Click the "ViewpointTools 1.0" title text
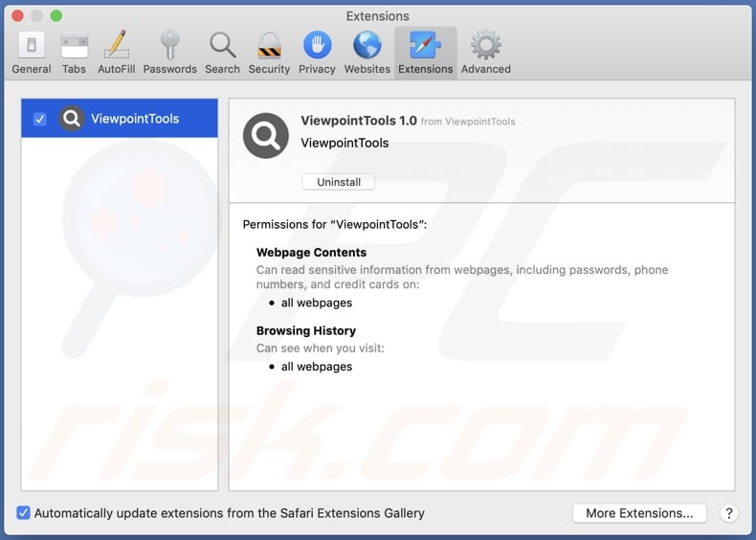Screen dimensions: 756x540 point(359,121)
